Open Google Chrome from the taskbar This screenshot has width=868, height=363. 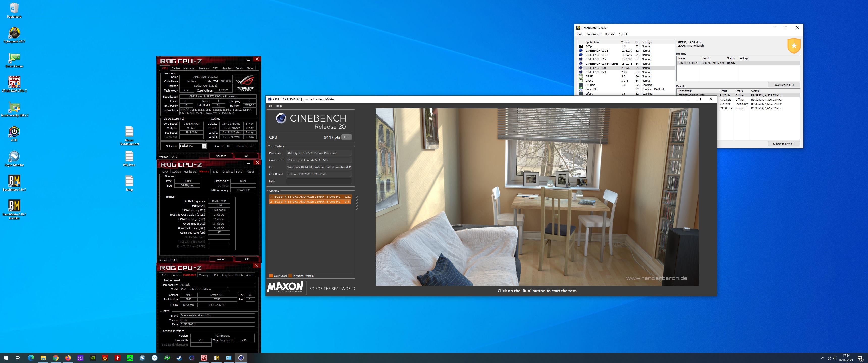(x=56, y=358)
